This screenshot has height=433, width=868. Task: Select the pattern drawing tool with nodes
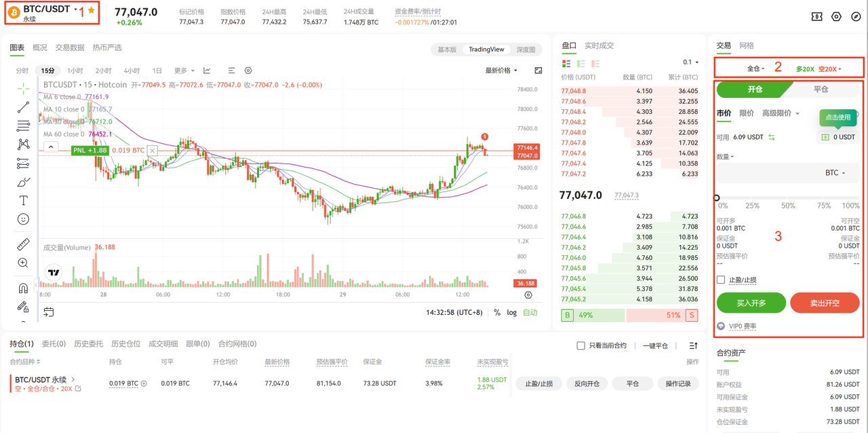point(23,145)
